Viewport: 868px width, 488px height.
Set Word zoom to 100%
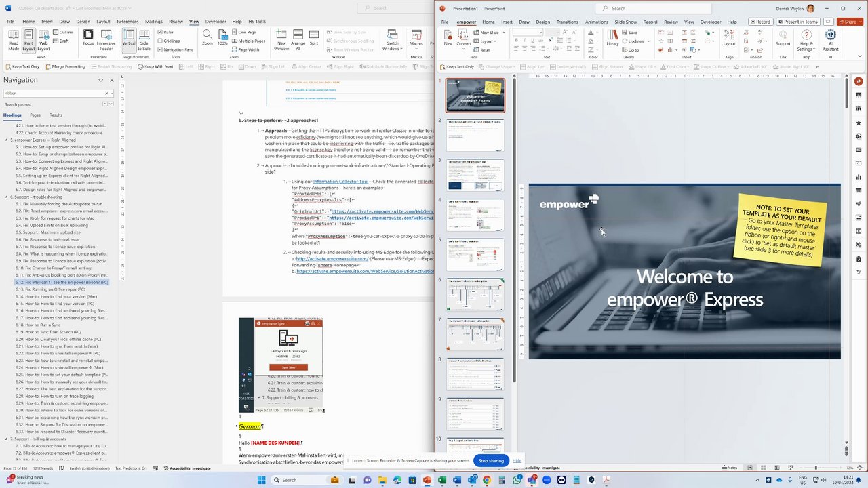222,37
